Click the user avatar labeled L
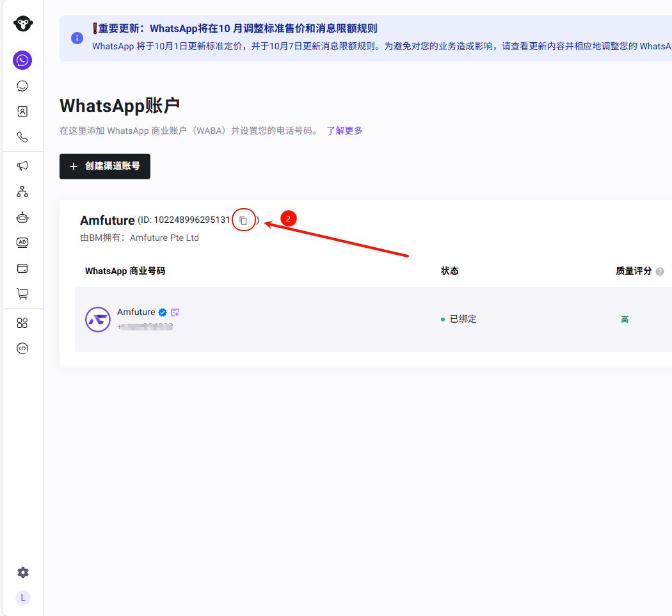Screen dimensions: 672x616 click(22, 597)
